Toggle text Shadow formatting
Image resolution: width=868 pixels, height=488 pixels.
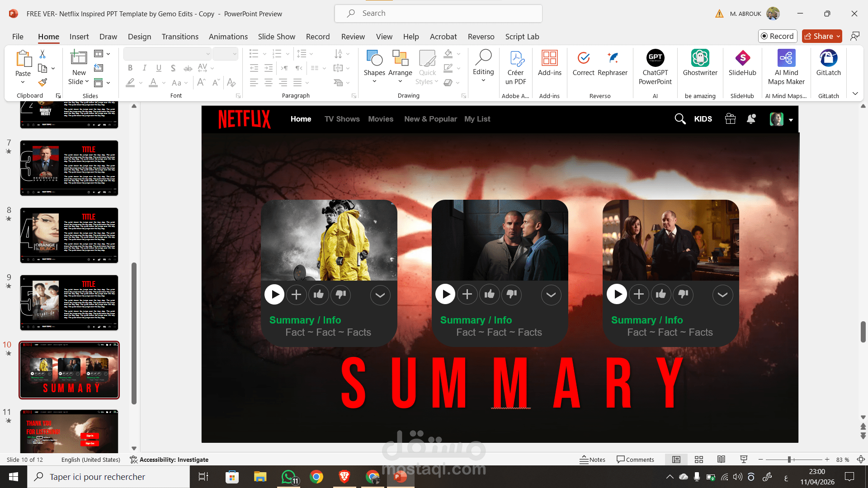point(173,68)
